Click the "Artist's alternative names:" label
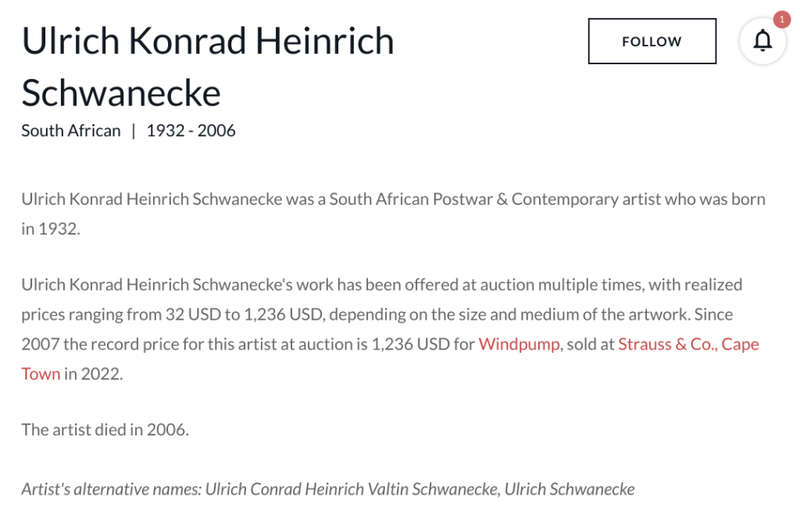 click(111, 489)
